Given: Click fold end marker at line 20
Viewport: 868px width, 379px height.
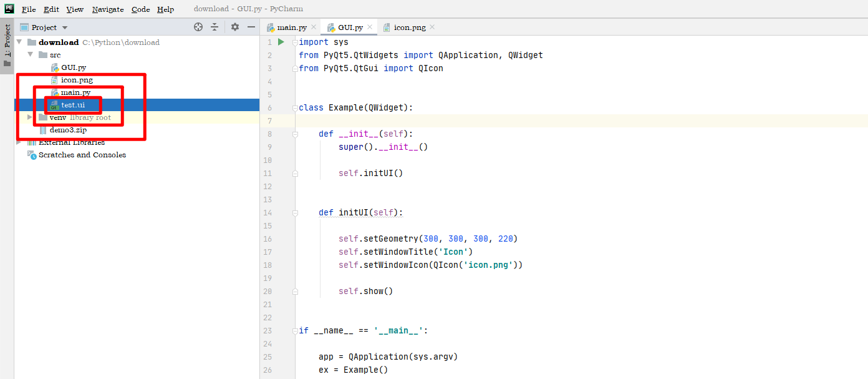Looking at the screenshot, I should pos(296,291).
